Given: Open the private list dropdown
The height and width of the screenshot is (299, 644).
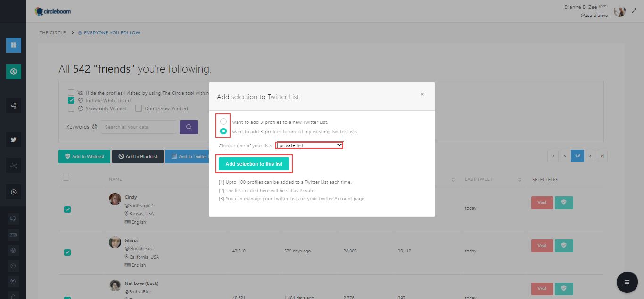Looking at the screenshot, I should pos(310,145).
